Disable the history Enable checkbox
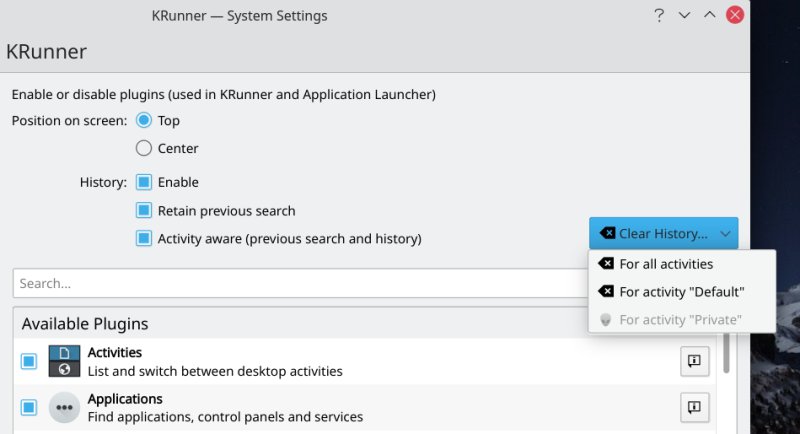The width and height of the screenshot is (800, 434). pos(143,182)
